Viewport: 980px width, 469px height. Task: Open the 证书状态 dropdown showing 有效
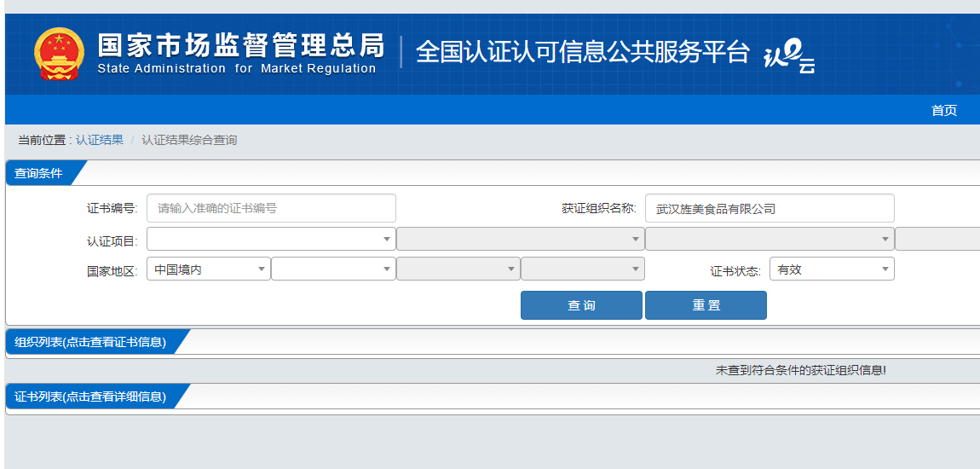pyautogui.click(x=832, y=269)
